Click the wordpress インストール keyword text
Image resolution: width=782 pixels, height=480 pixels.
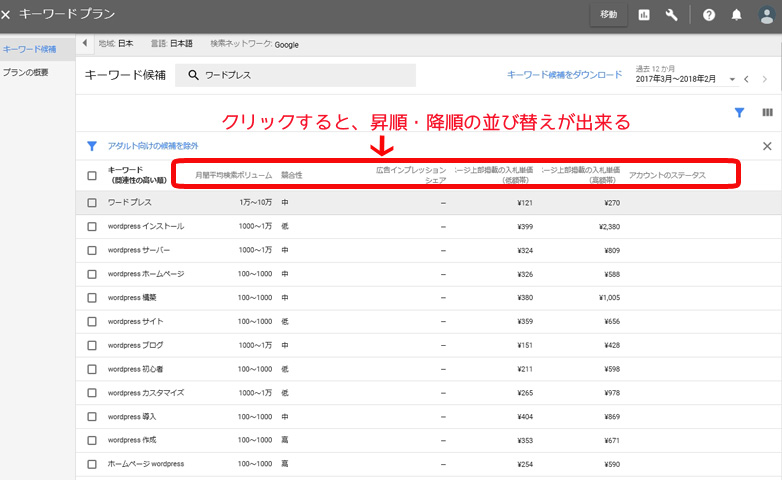[x=146, y=227]
